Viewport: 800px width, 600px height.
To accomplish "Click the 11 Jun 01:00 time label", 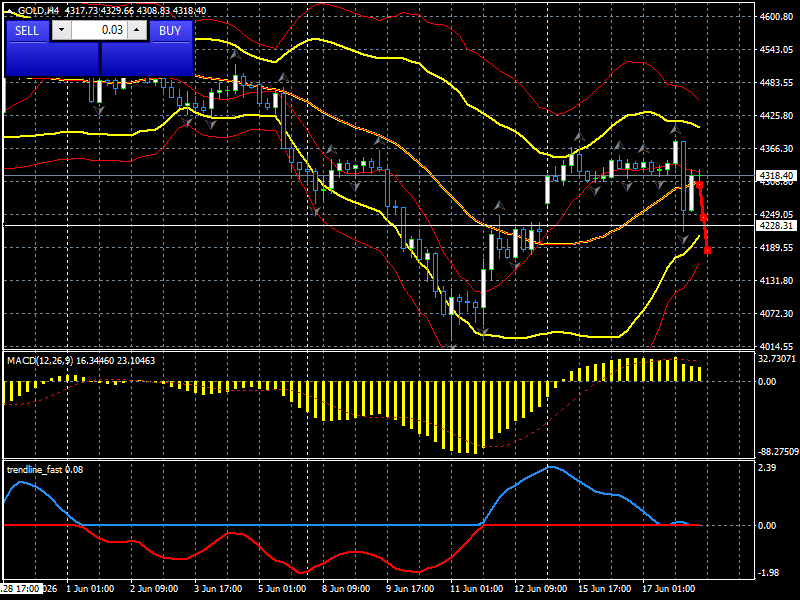I will pyautogui.click(x=476, y=589).
